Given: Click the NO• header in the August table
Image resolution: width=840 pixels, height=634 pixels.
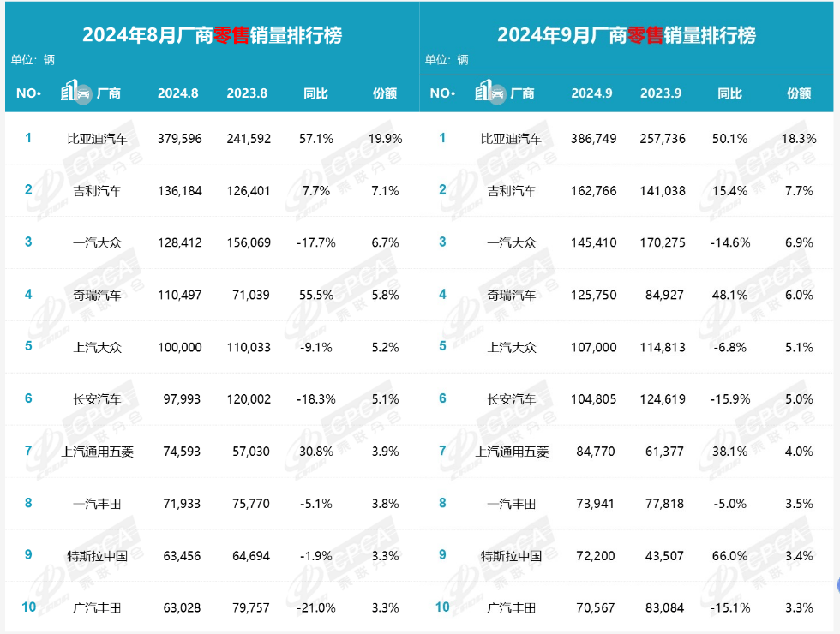Looking at the screenshot, I should (28, 93).
